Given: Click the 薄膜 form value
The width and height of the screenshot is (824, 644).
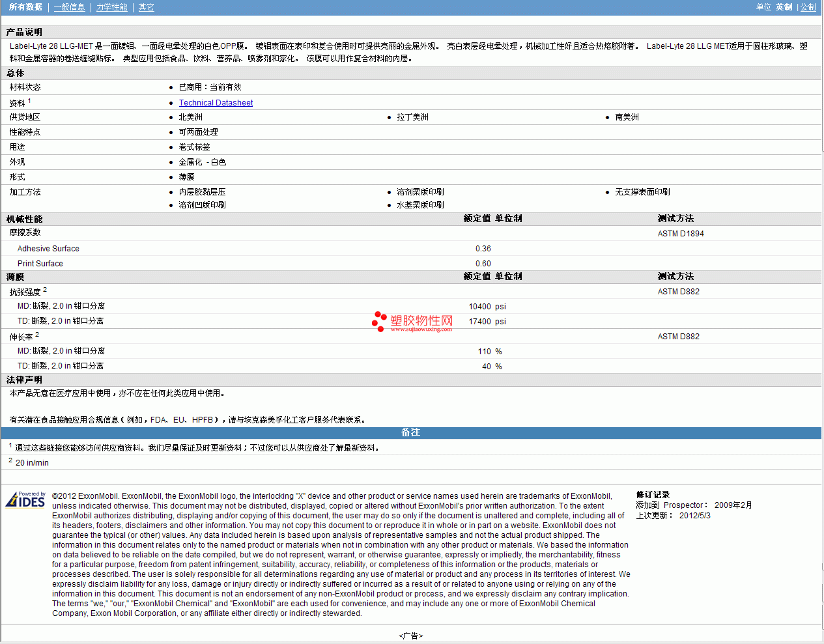Looking at the screenshot, I should (187, 177).
